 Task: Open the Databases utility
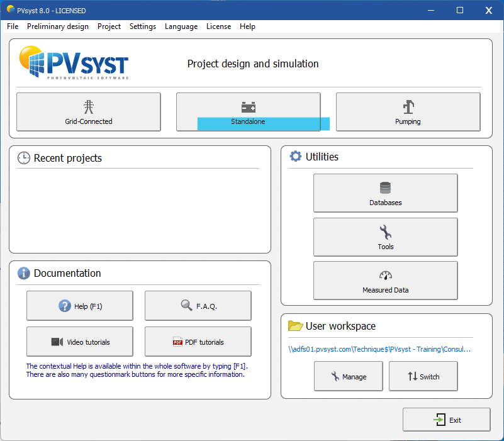(385, 193)
